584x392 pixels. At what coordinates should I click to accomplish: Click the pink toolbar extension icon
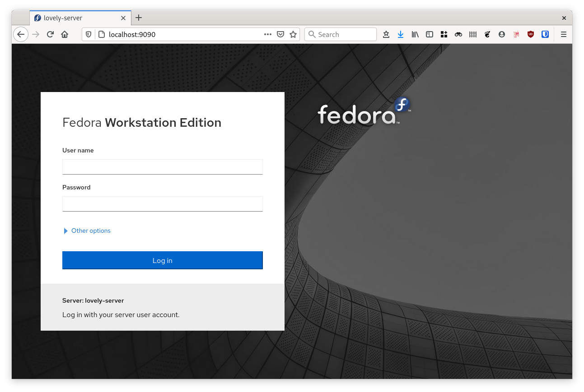tap(516, 34)
